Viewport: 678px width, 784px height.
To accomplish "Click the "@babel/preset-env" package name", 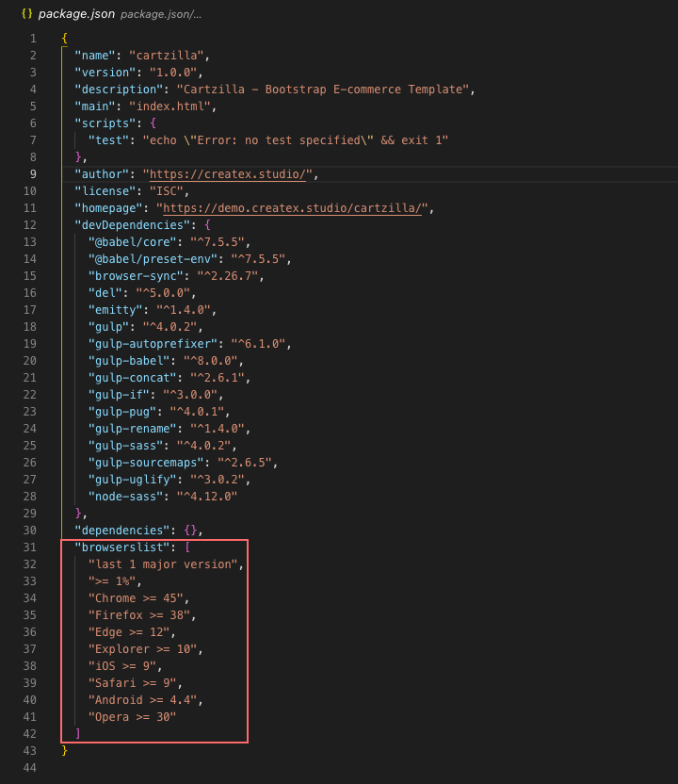I will [x=153, y=258].
